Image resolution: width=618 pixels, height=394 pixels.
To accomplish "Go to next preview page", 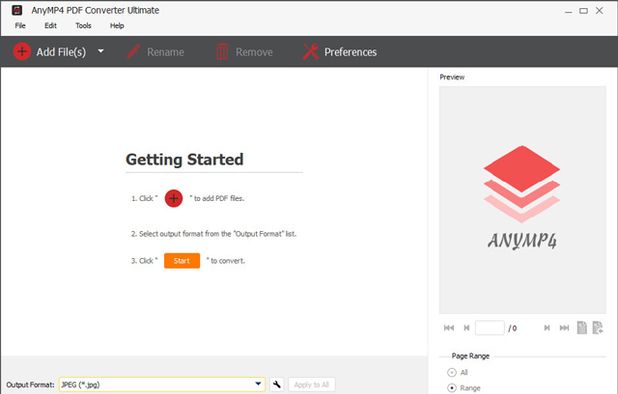I will (x=547, y=328).
